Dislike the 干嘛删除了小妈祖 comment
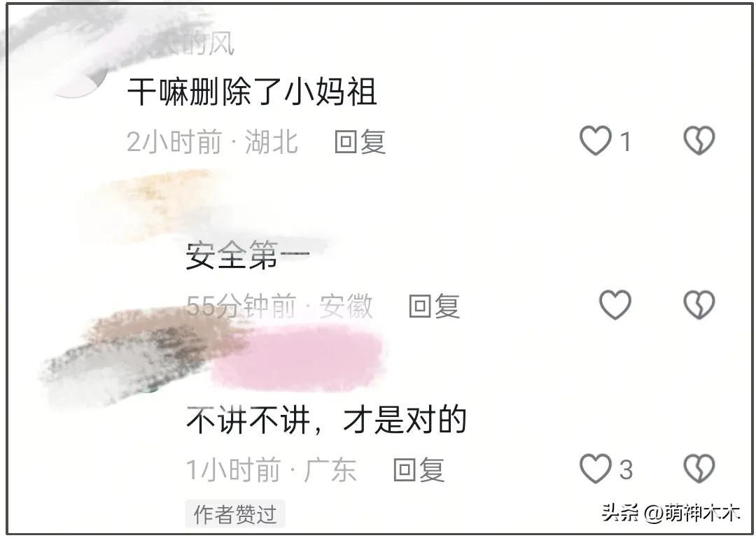Screen dimensions: 756x538 click(x=699, y=141)
